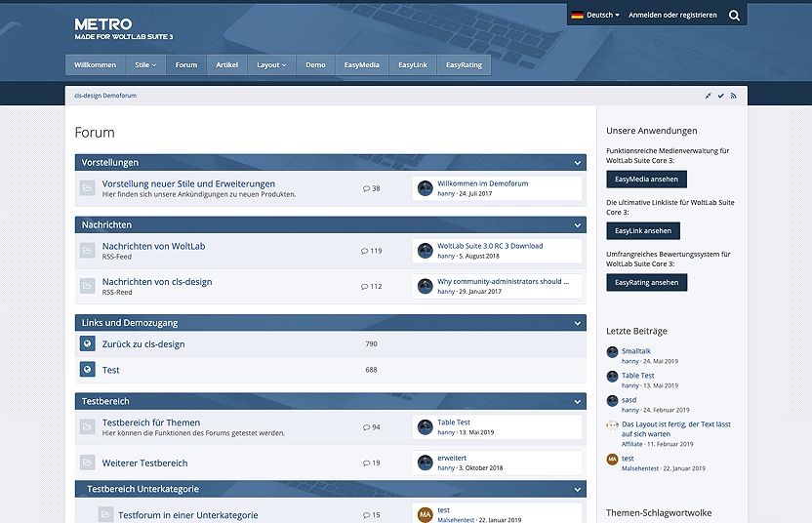Collapse the Vorstellungen category
Screen dimensions: 812x523
click(578, 163)
